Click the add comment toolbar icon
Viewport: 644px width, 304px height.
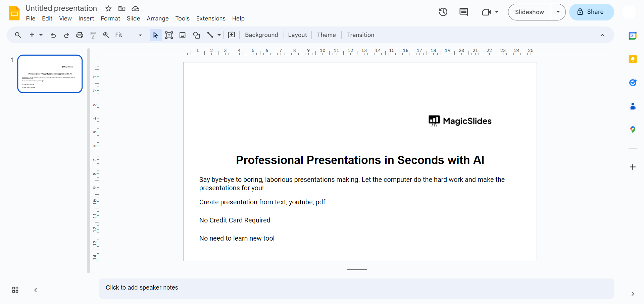coord(232,35)
